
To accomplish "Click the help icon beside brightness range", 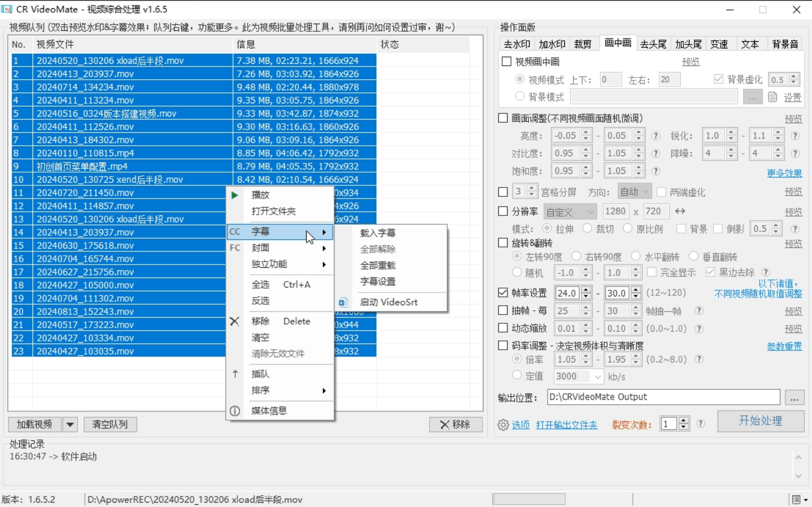I will [x=655, y=136].
